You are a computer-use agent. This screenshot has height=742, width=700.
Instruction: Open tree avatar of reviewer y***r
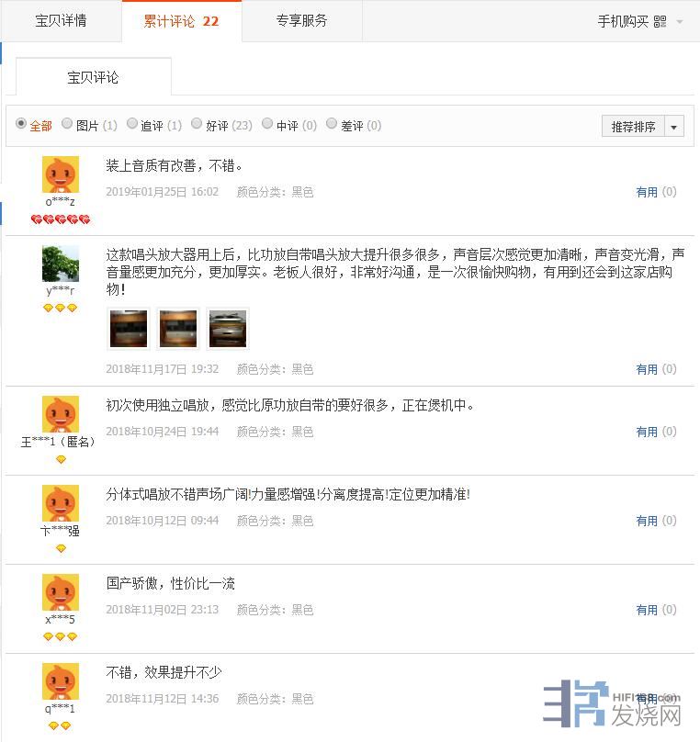(61, 264)
